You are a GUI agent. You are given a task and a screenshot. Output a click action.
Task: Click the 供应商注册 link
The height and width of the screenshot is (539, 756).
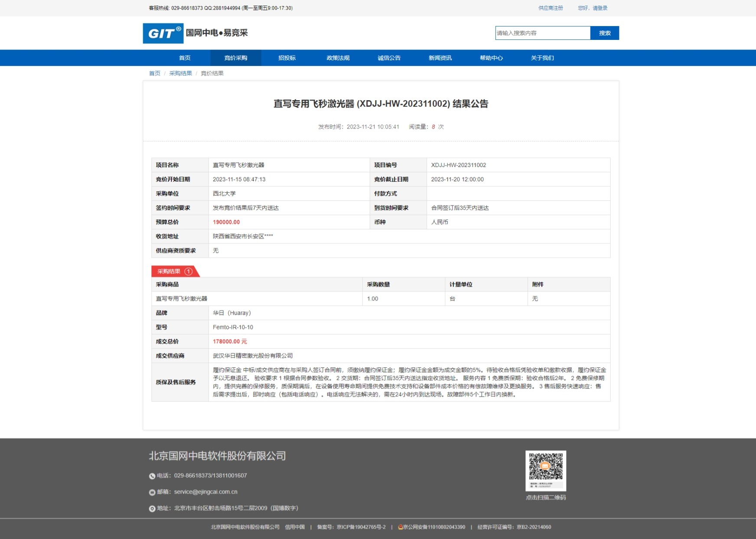551,8
